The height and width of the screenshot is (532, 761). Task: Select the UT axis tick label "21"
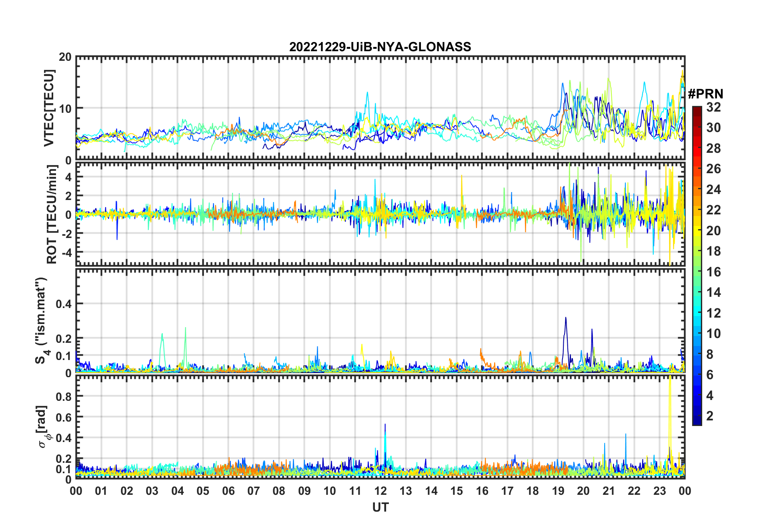pyautogui.click(x=609, y=491)
